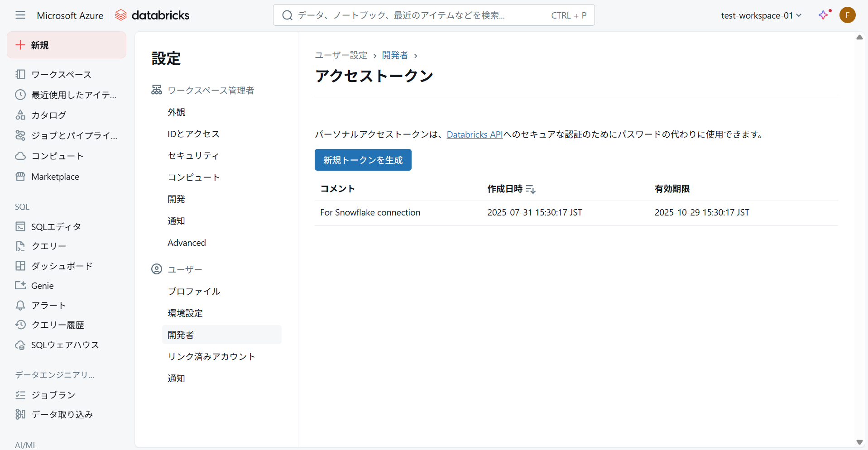Click the 新規 create button
The image size is (868, 450).
click(67, 45)
